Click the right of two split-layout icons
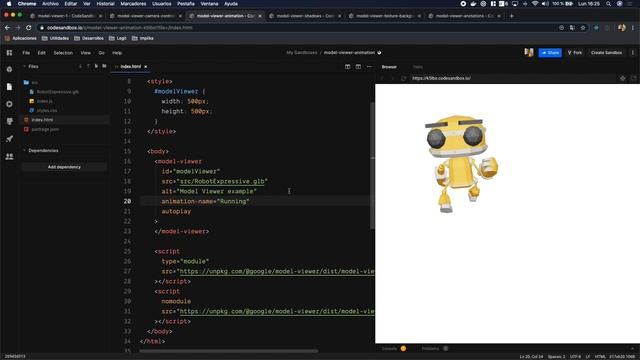Image resolution: width=640 pixels, height=360 pixels. click(358, 67)
